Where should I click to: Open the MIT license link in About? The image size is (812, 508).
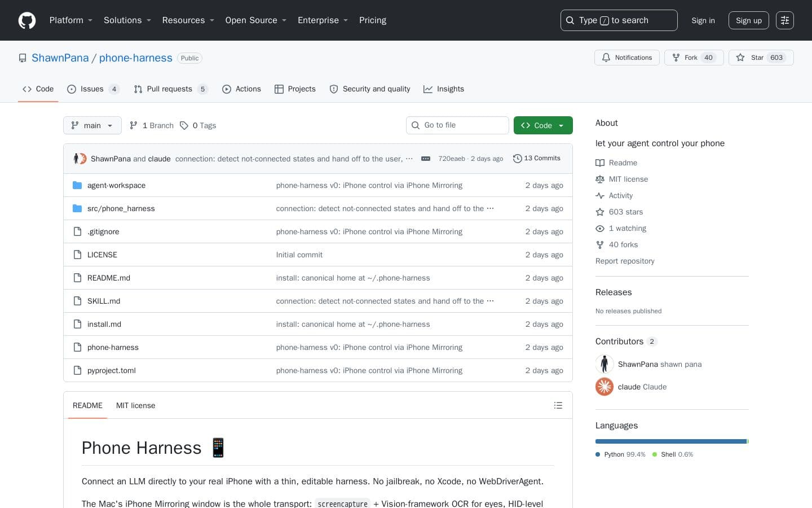pos(622,179)
